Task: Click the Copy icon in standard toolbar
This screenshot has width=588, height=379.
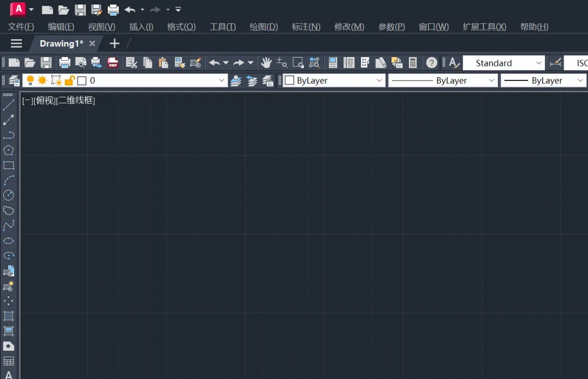Action: pos(148,63)
